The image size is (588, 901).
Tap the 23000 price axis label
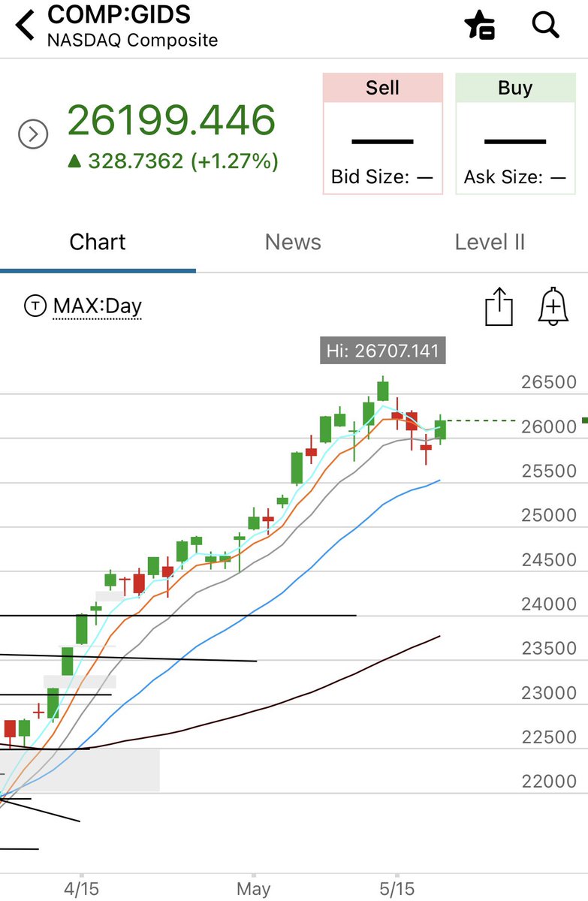549,692
